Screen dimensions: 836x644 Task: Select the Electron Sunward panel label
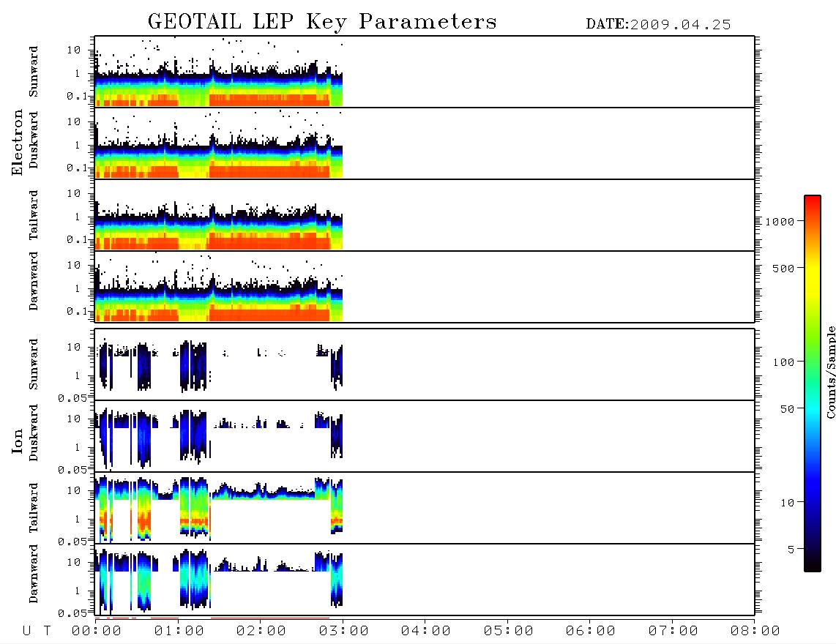(33, 72)
